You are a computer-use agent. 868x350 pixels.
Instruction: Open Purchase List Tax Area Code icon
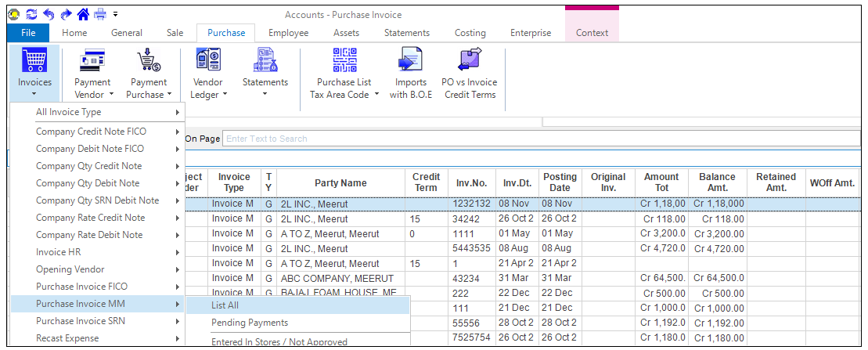pyautogui.click(x=344, y=60)
